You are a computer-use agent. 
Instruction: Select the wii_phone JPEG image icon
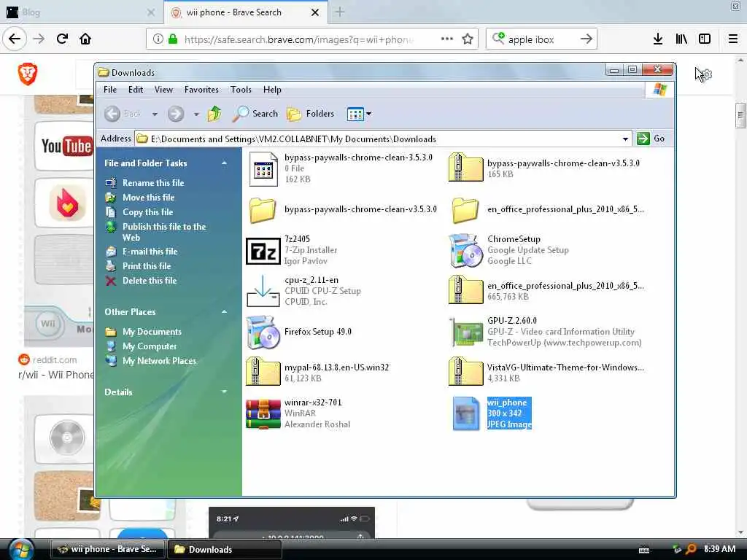click(465, 414)
